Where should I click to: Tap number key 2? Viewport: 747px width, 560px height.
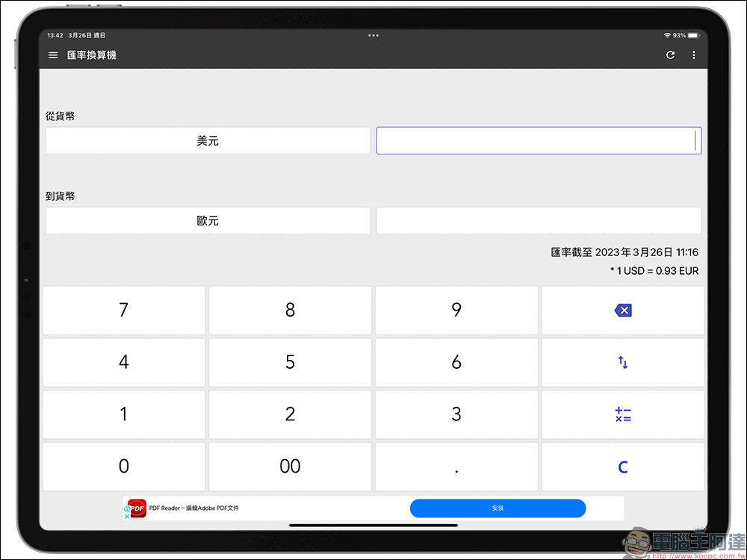[x=290, y=414]
